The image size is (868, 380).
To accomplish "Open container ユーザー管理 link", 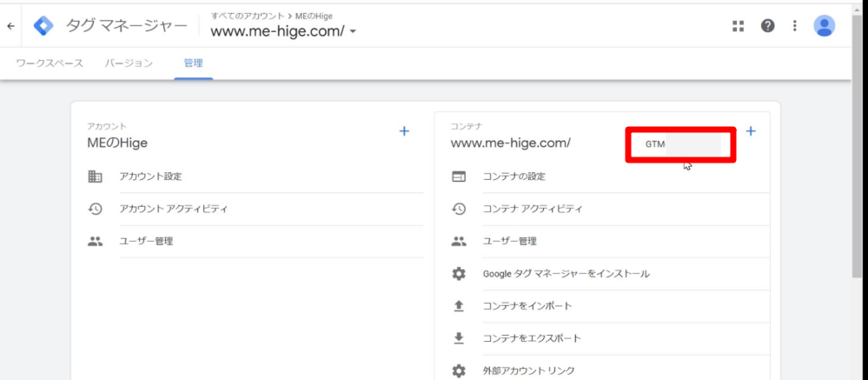I will [510, 242].
